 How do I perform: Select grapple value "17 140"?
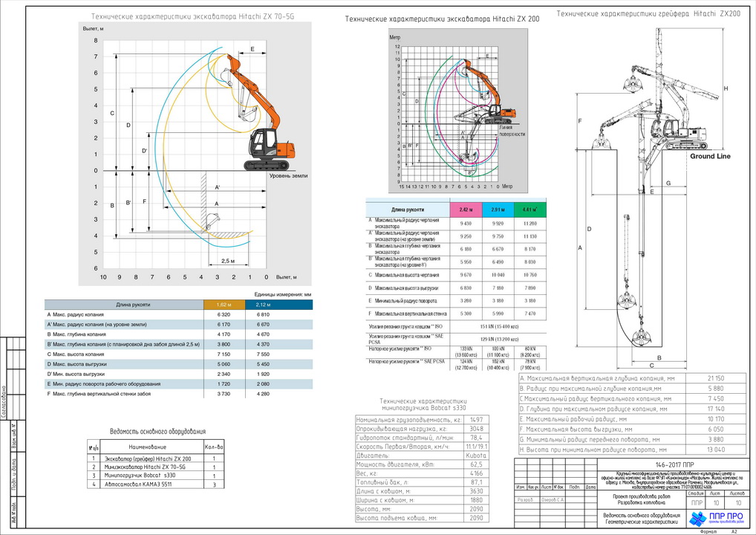click(x=716, y=409)
